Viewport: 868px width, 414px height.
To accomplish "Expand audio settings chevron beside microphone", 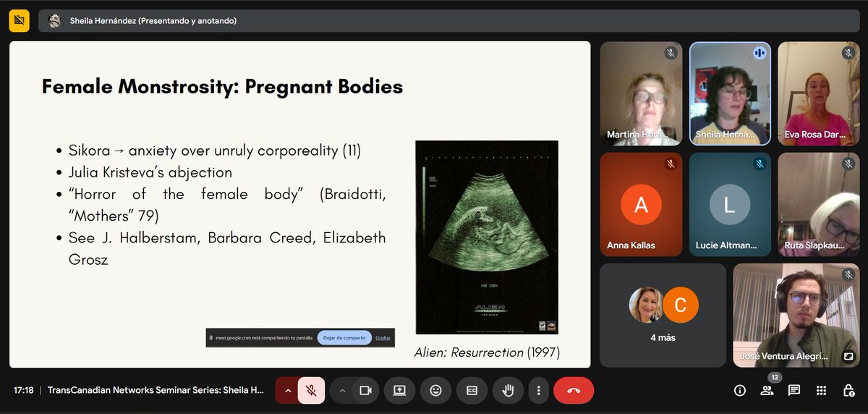I will click(288, 390).
